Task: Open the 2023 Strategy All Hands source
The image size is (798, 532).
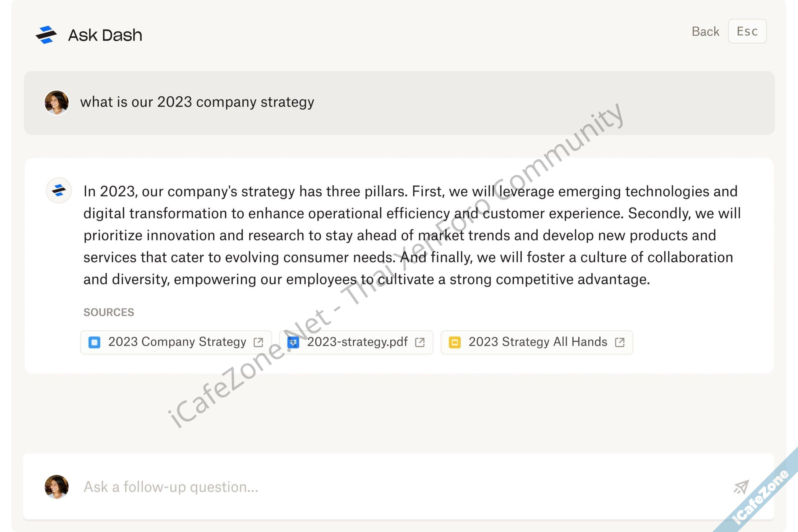Action: [537, 342]
